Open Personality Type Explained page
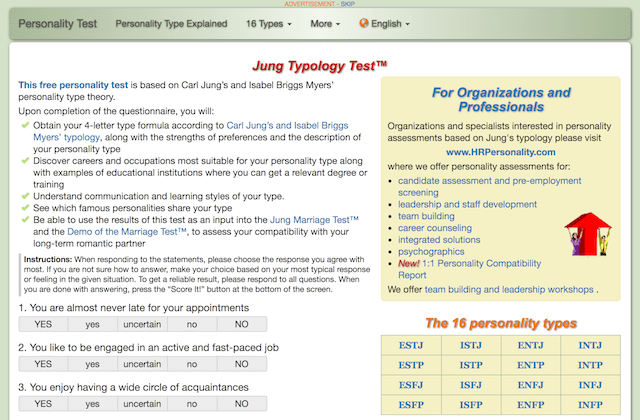This screenshot has width=640, height=420. (x=171, y=24)
